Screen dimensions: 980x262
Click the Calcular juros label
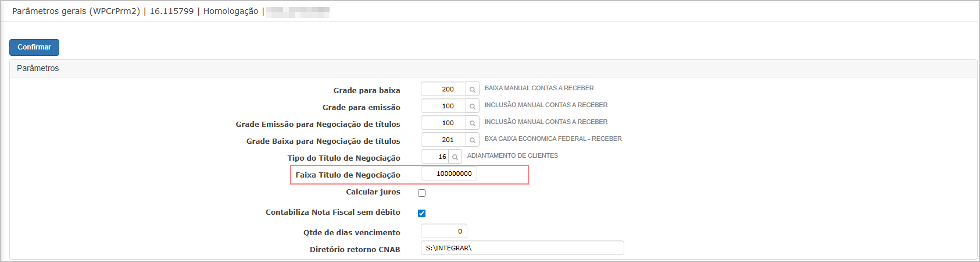coord(373,192)
